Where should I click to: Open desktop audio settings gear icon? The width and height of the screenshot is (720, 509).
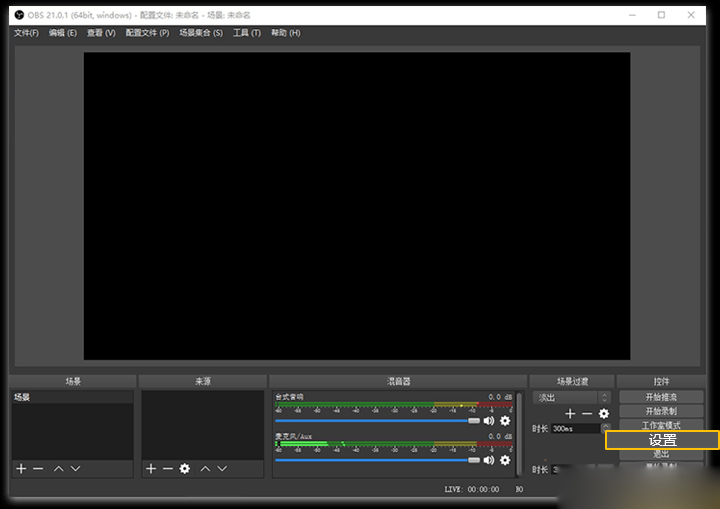[505, 421]
